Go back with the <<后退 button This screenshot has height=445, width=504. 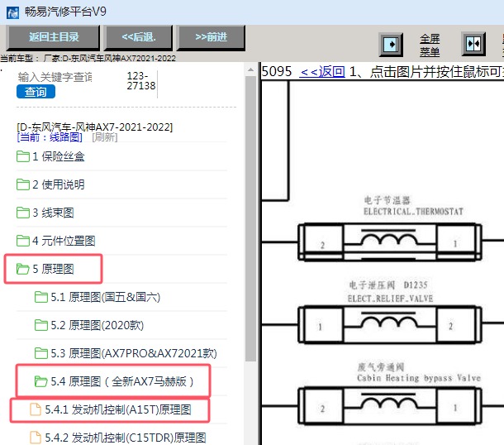(138, 37)
